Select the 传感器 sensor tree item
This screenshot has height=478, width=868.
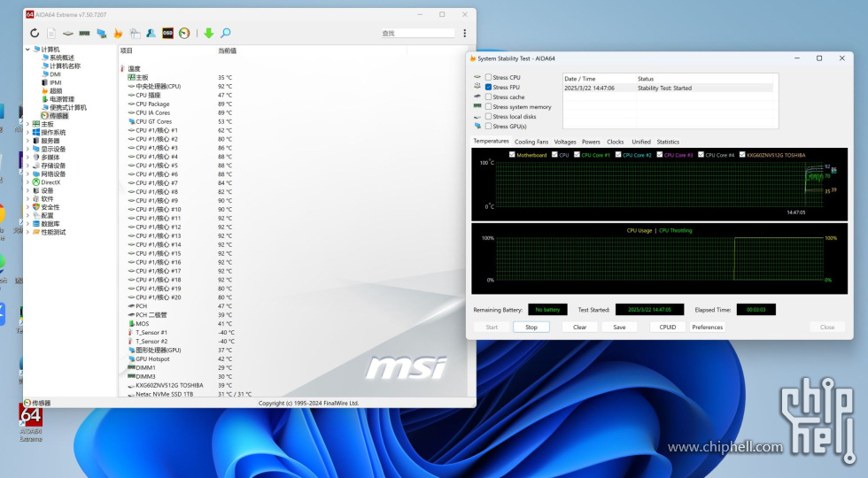click(54, 116)
